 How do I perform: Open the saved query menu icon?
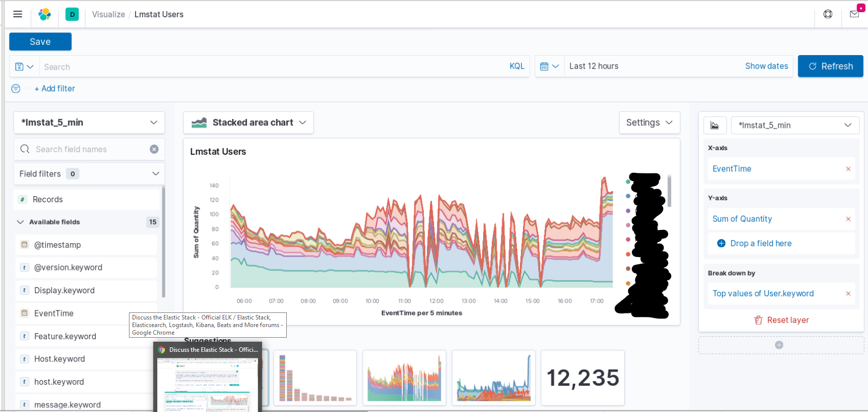coord(24,67)
